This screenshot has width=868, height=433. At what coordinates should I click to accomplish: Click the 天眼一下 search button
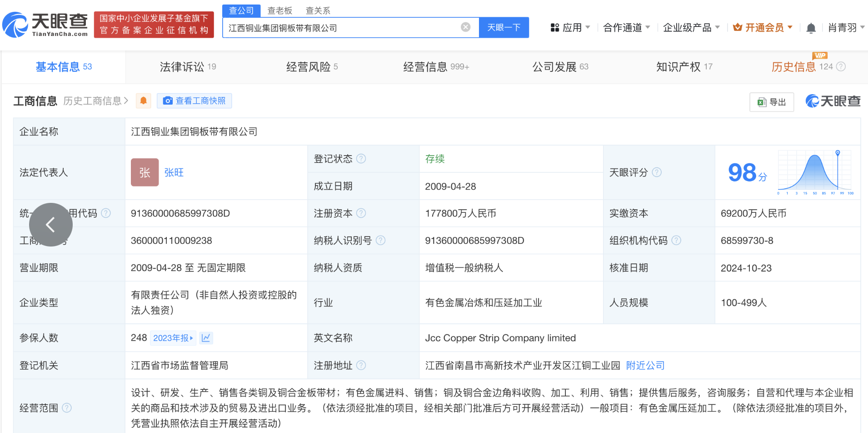pos(504,27)
